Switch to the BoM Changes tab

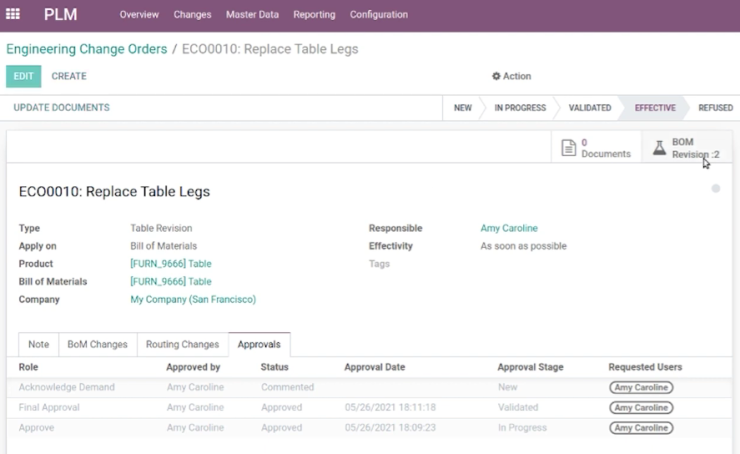(98, 345)
